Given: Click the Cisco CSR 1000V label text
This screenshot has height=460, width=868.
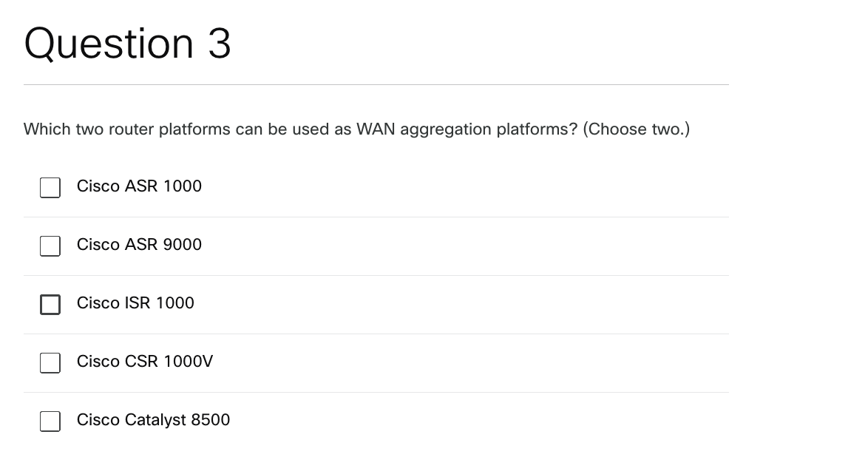Looking at the screenshot, I should [145, 362].
